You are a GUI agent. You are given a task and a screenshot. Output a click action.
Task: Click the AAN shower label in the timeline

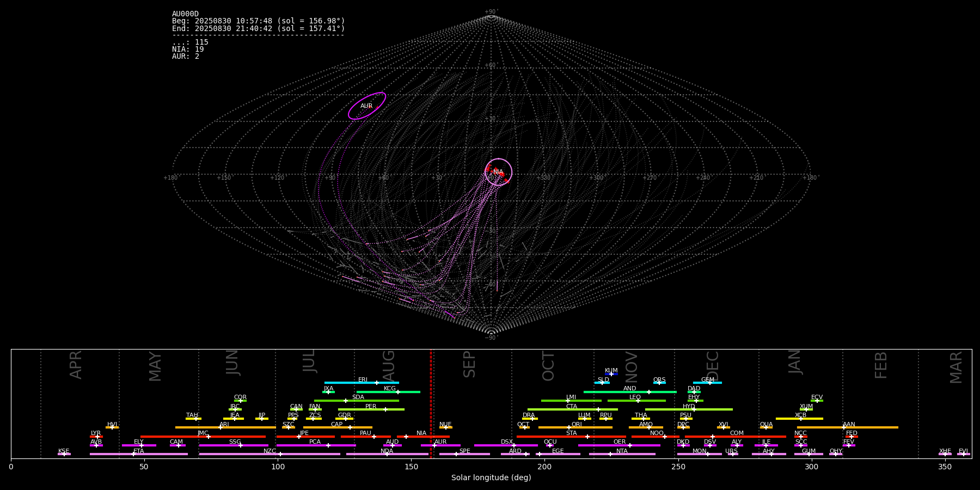click(x=849, y=425)
